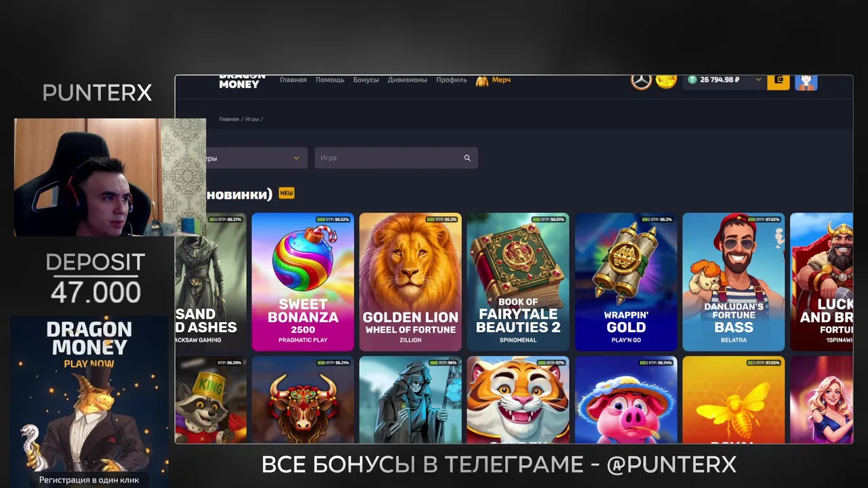Click the NEW badge next to новинки

point(286,193)
